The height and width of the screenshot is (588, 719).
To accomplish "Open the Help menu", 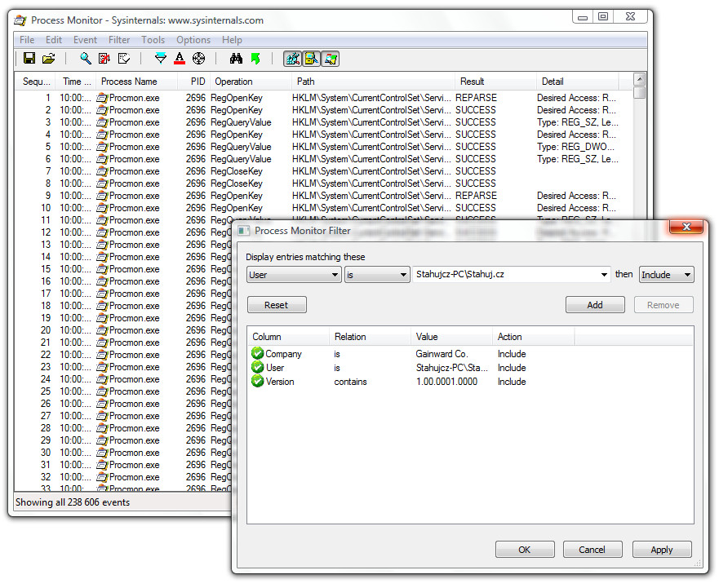I will click(232, 40).
